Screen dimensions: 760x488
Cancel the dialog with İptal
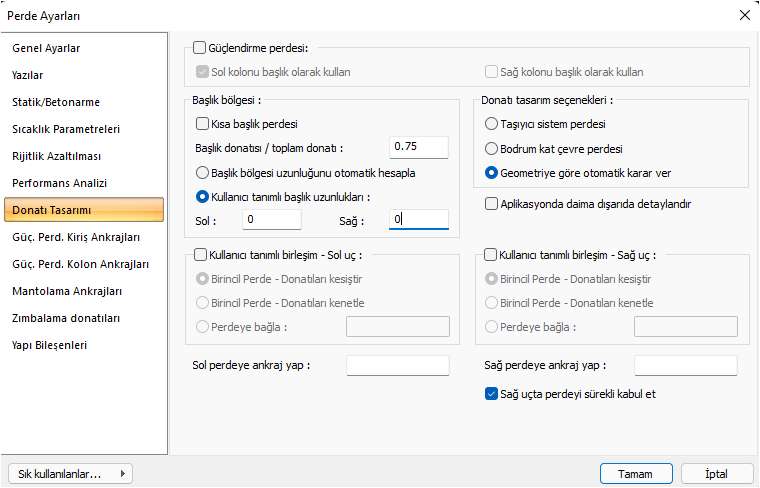tap(717, 473)
